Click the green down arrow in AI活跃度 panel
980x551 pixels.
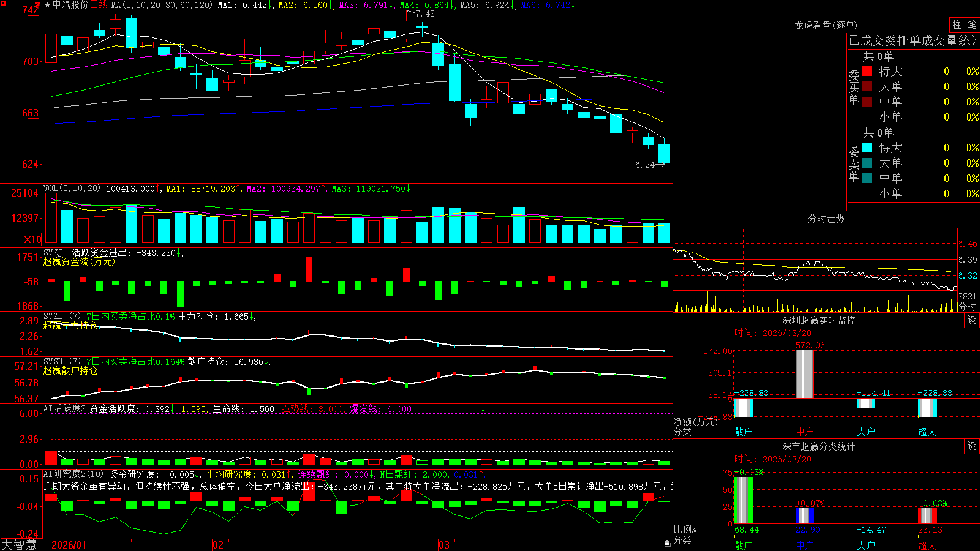(x=483, y=408)
